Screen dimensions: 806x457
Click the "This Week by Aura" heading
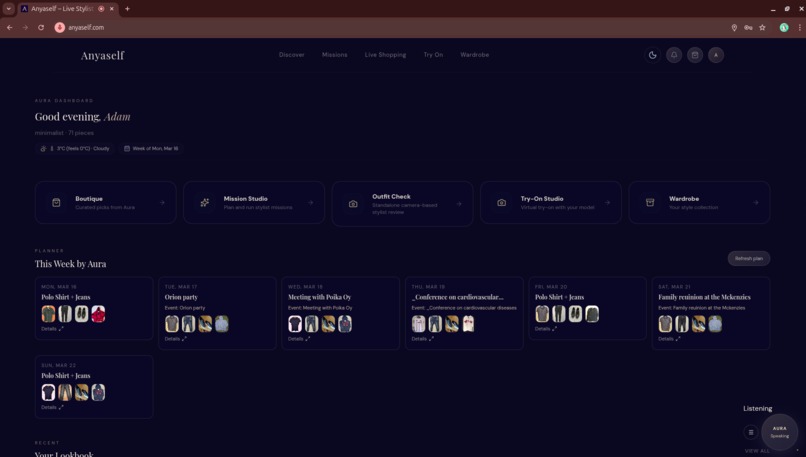pos(70,264)
